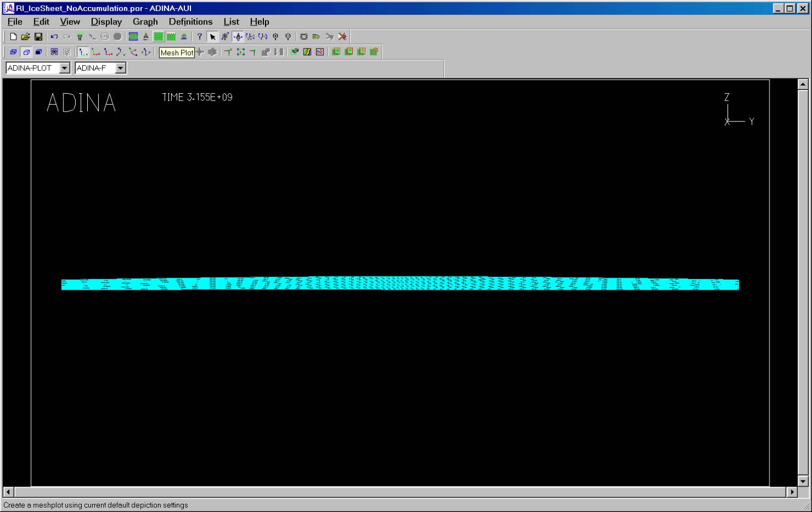Viewport: 812px width, 512px height.
Task: Open the Graph menu
Action: coord(145,22)
